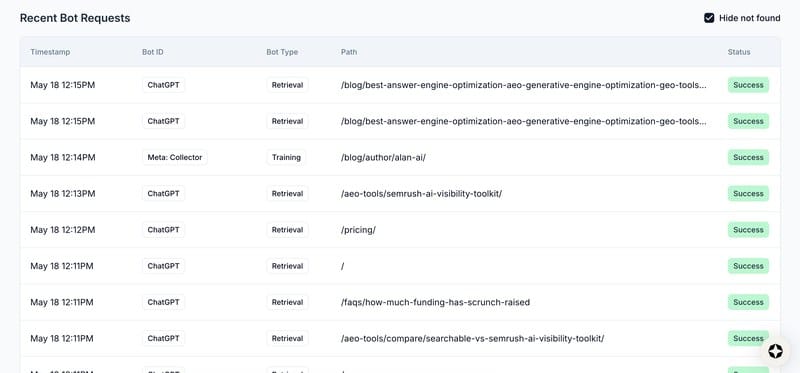
Task: Click the Path column header
Action: click(x=349, y=52)
